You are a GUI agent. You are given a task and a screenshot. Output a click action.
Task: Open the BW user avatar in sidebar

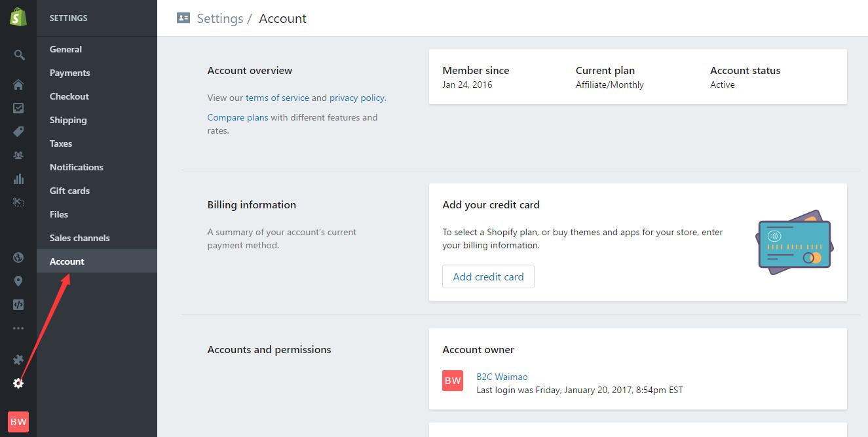point(18,421)
